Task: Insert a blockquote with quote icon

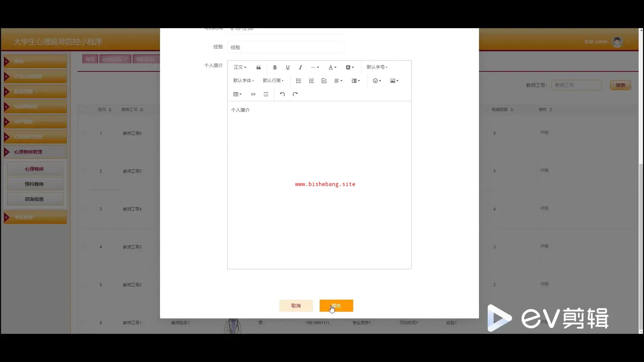Action: [259, 67]
